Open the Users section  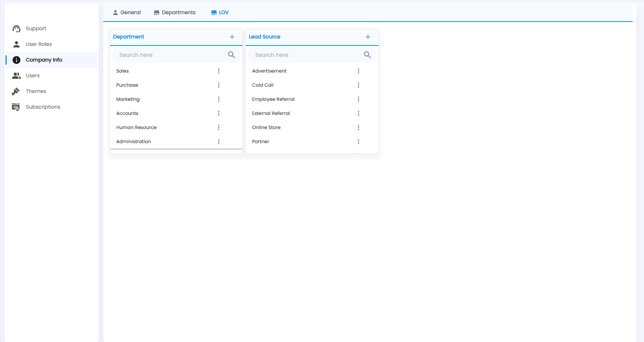51,76
